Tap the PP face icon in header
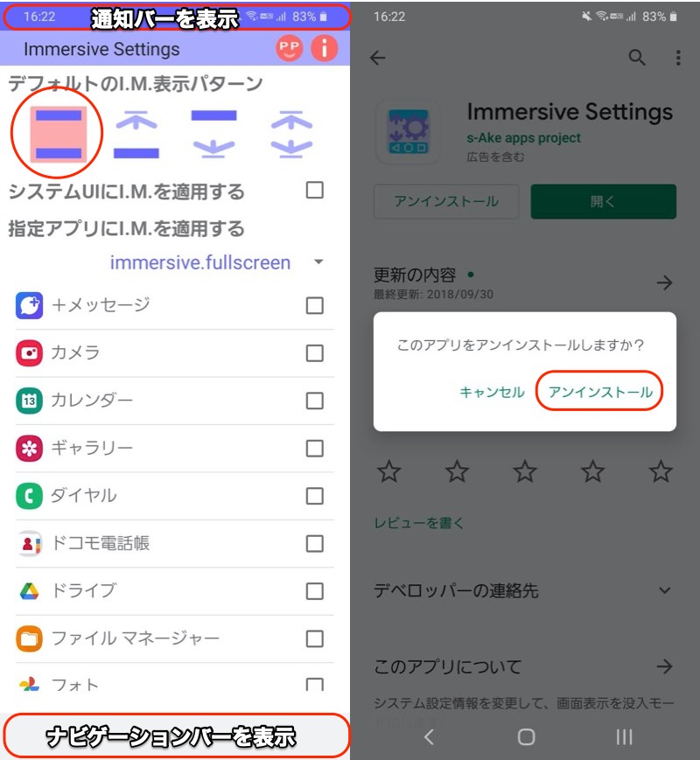700x760 pixels. coord(289,48)
